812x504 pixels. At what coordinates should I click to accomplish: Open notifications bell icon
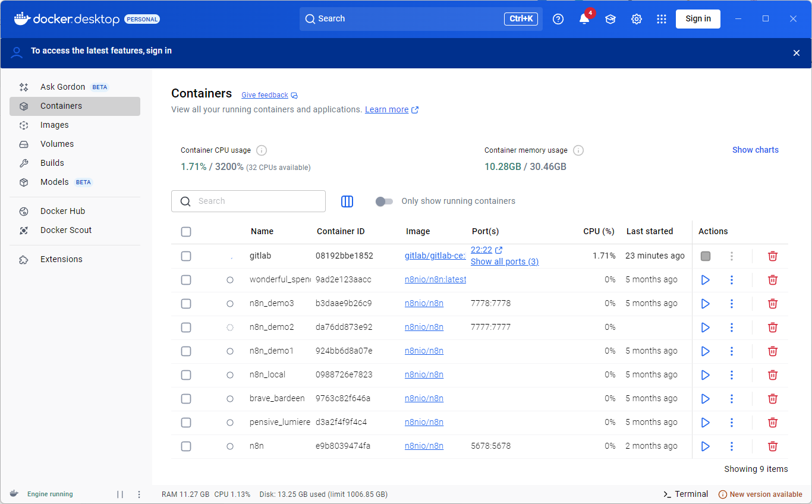point(584,19)
